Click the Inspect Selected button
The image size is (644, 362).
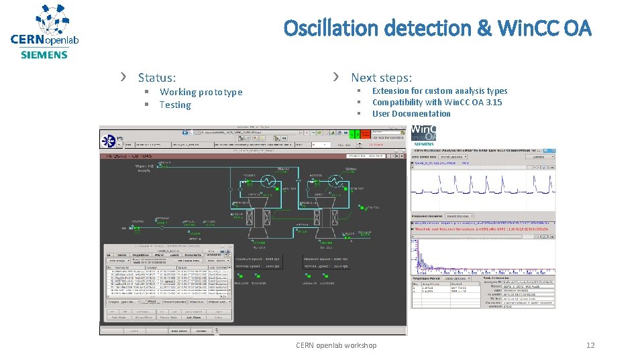click(174, 302)
